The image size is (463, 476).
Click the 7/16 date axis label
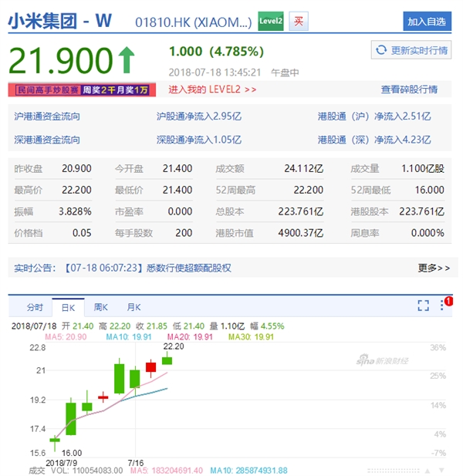tap(135, 463)
